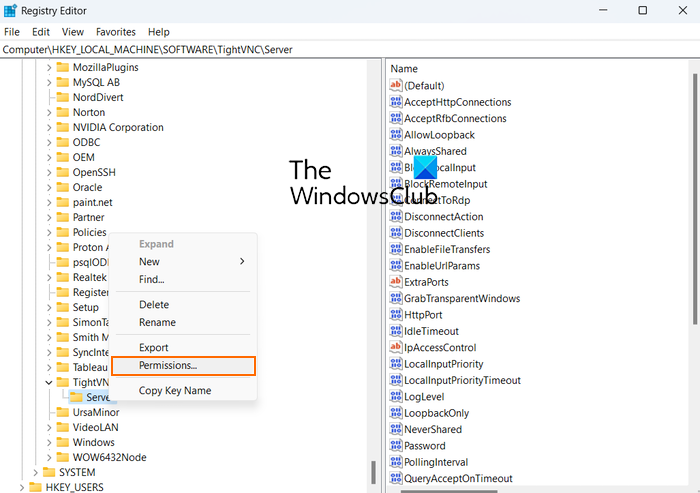Expand the SYSTEM hive
700x493 pixels.
click(x=35, y=472)
